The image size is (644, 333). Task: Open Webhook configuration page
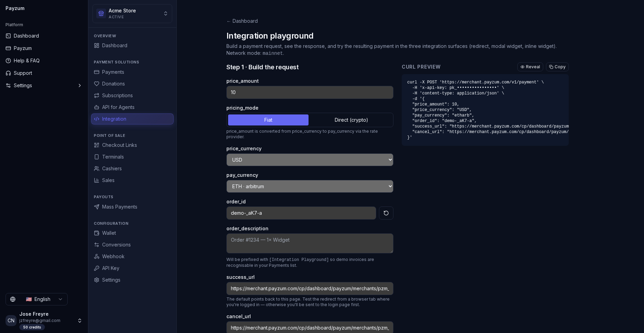click(x=132, y=256)
